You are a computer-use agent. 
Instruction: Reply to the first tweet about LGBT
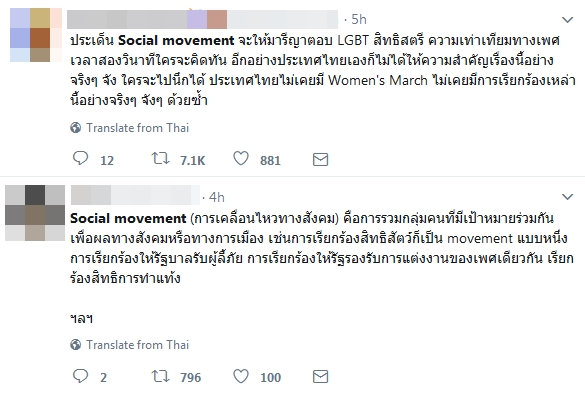click(80, 159)
